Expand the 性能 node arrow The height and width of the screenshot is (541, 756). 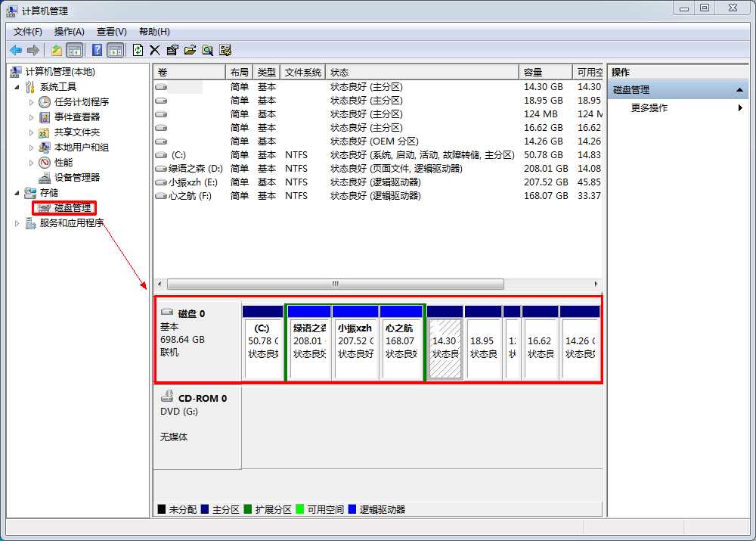pos(31,163)
